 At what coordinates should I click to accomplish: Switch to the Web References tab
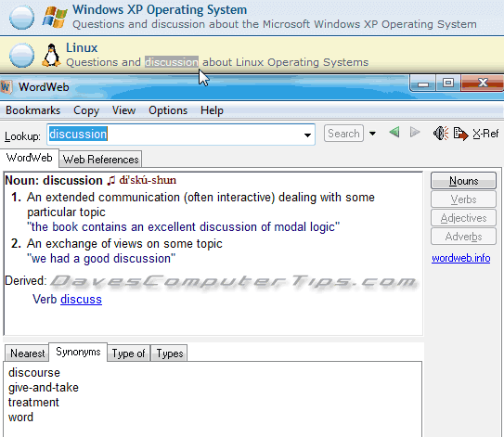click(100, 159)
